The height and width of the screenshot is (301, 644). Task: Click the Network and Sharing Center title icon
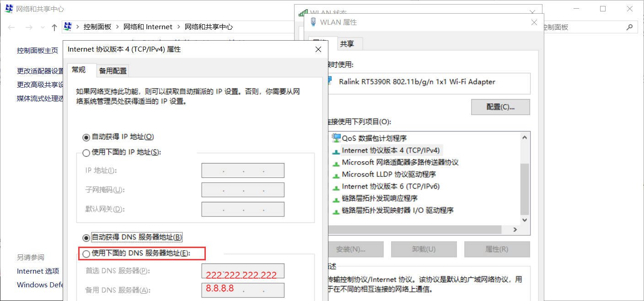[x=9, y=9]
